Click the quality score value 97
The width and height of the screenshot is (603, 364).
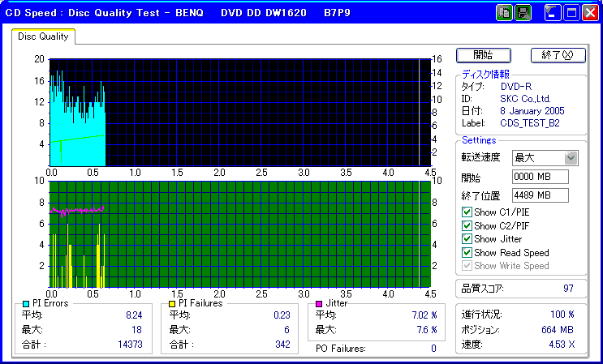568,289
